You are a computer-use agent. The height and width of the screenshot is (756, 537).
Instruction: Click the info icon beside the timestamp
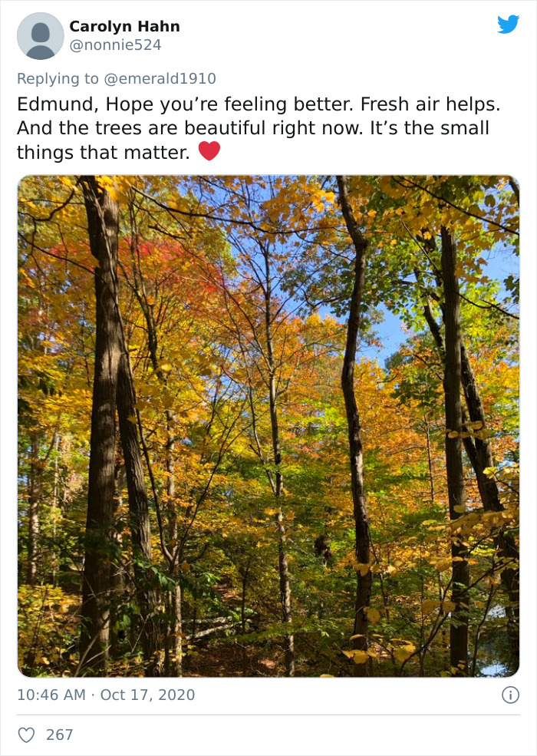pos(510,695)
